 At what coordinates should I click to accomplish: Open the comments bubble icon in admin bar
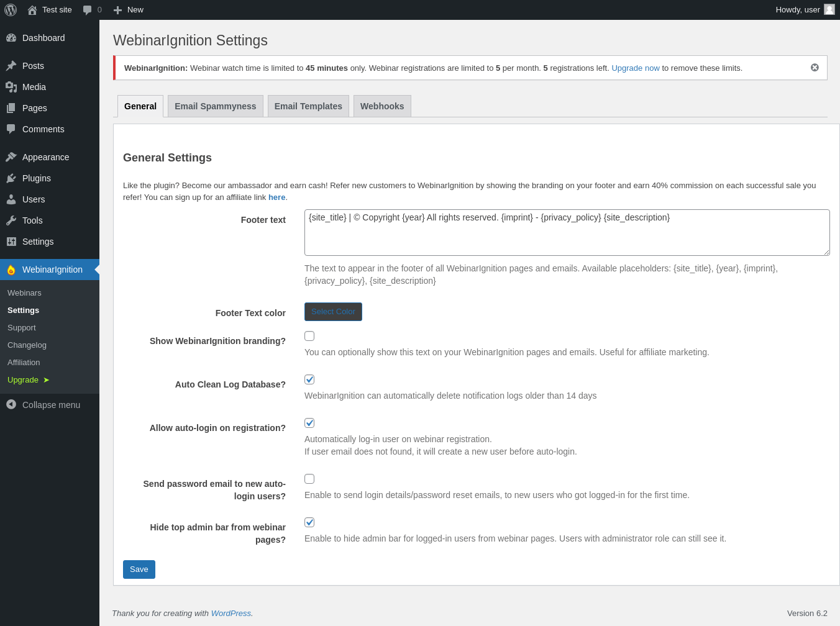88,10
